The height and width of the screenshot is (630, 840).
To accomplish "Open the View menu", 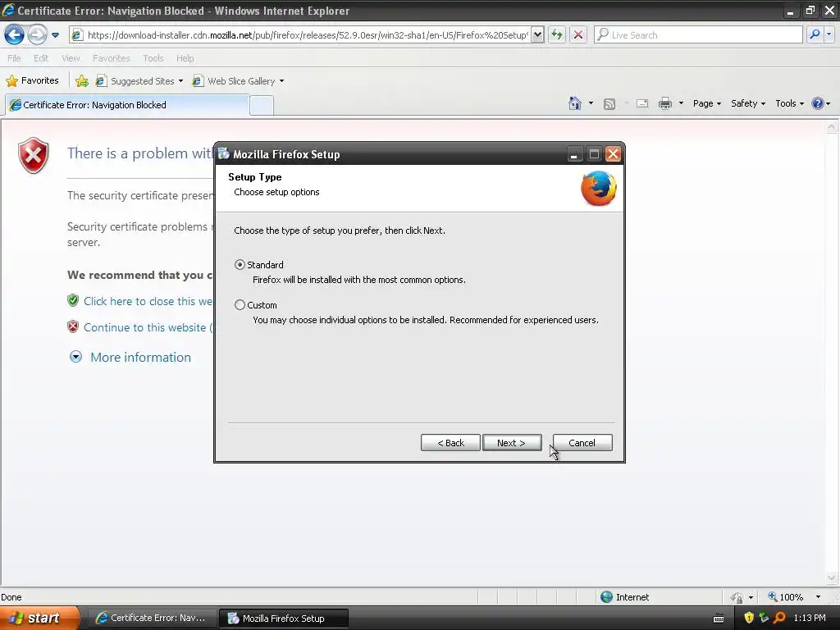I will [71, 58].
